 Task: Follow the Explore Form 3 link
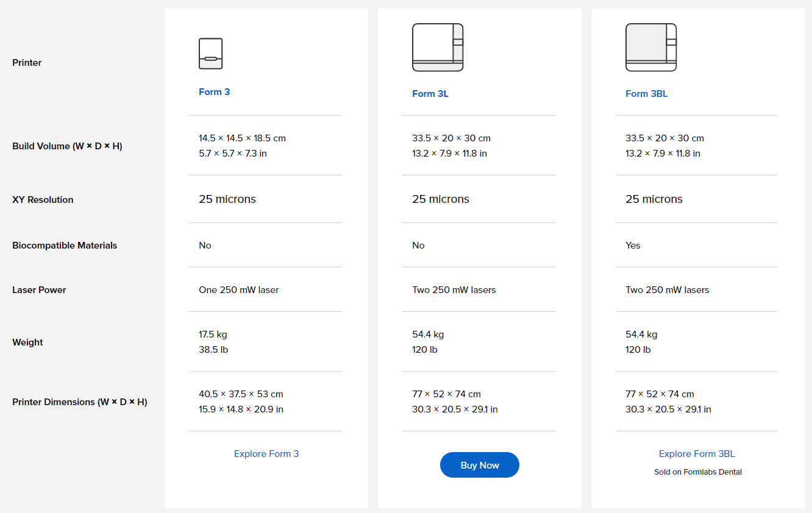point(266,454)
